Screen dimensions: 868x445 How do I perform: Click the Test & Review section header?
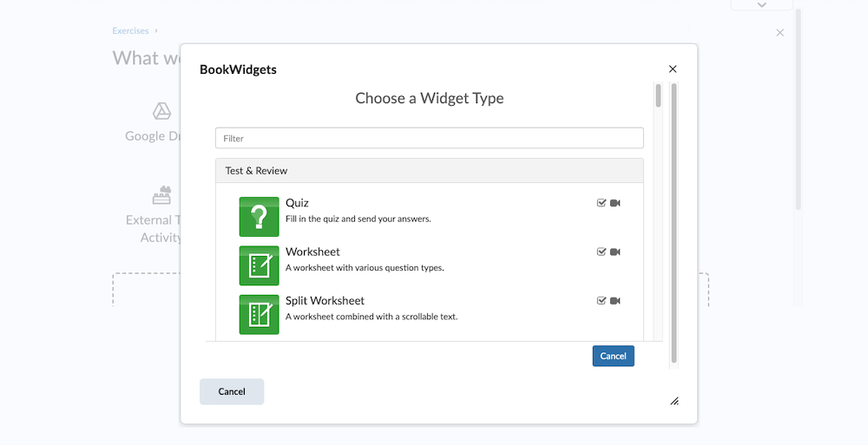pyautogui.click(x=430, y=171)
